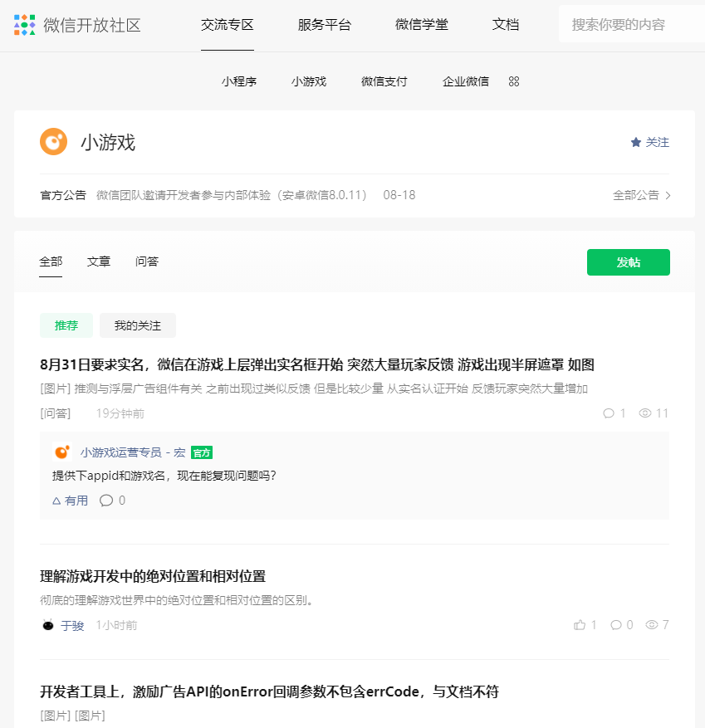Image resolution: width=705 pixels, height=728 pixels.
Task: Open the 服务平台 top nav item
Action: 324,25
